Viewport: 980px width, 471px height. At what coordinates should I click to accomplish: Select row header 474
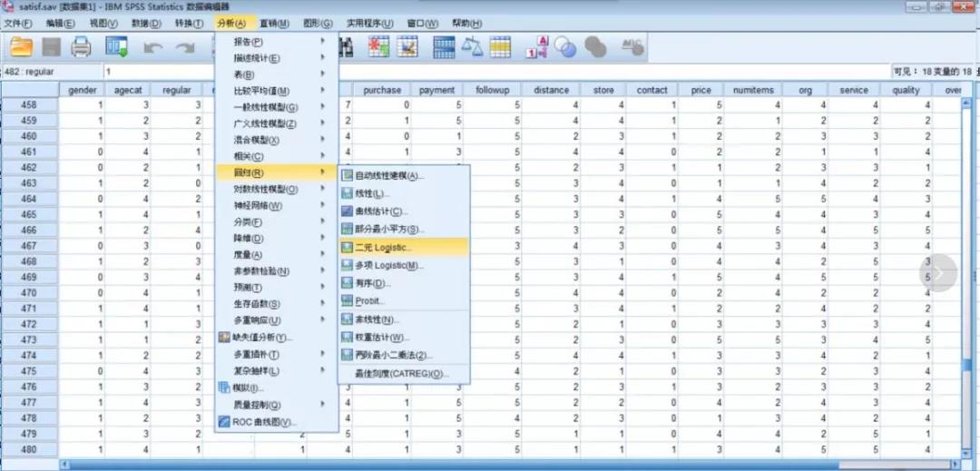point(29,356)
